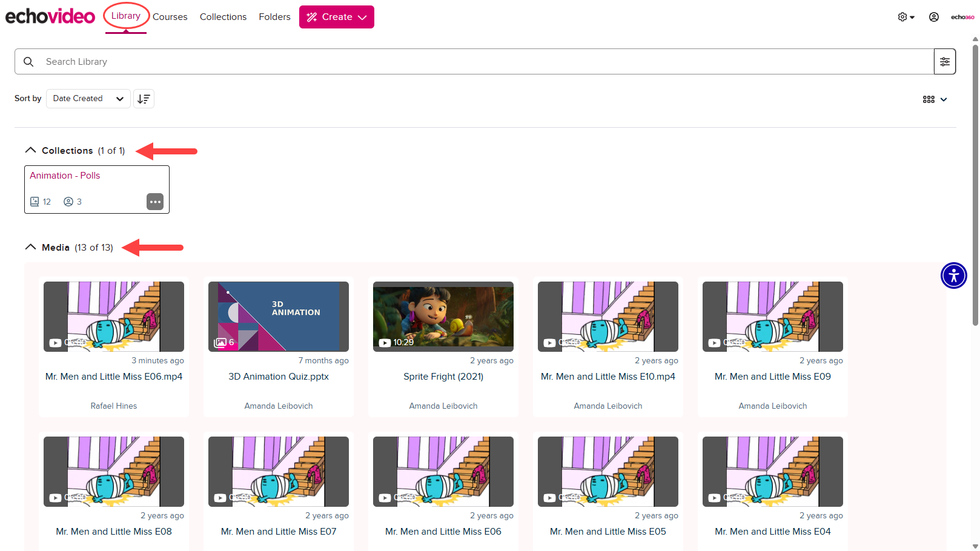Toggle the sort direction icon

tap(144, 98)
